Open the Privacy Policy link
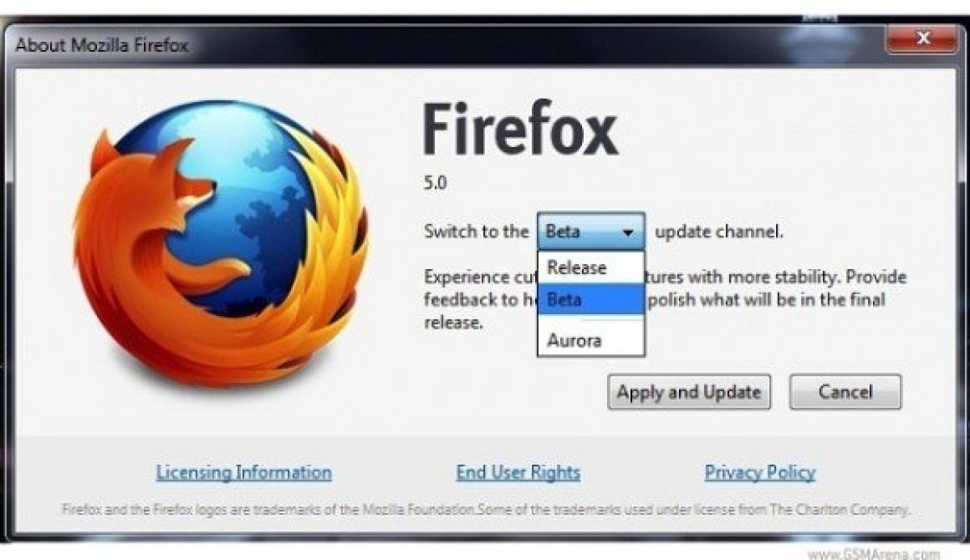Screen dimensions: 970x560 pos(760,473)
